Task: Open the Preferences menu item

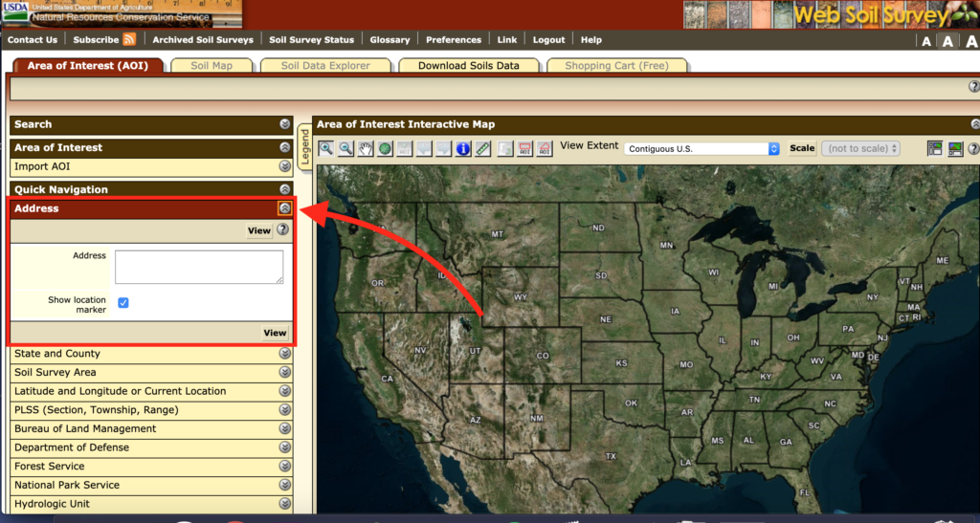Action: pos(454,40)
